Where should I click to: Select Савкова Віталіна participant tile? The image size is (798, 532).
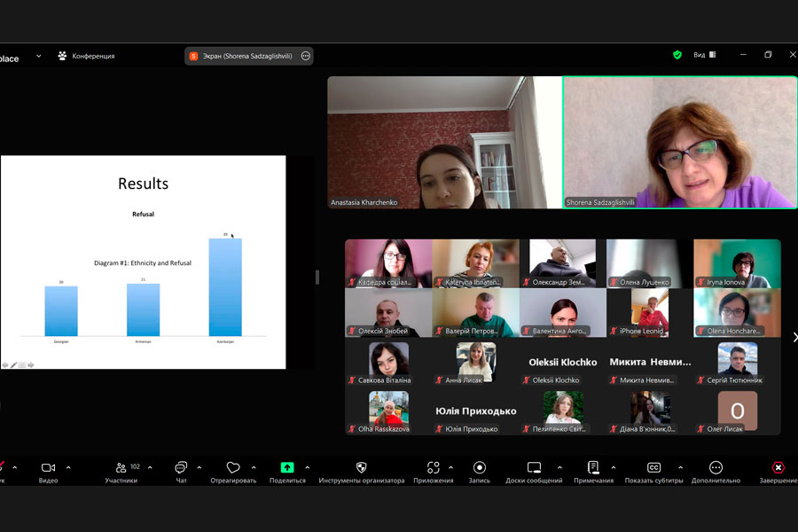click(388, 362)
